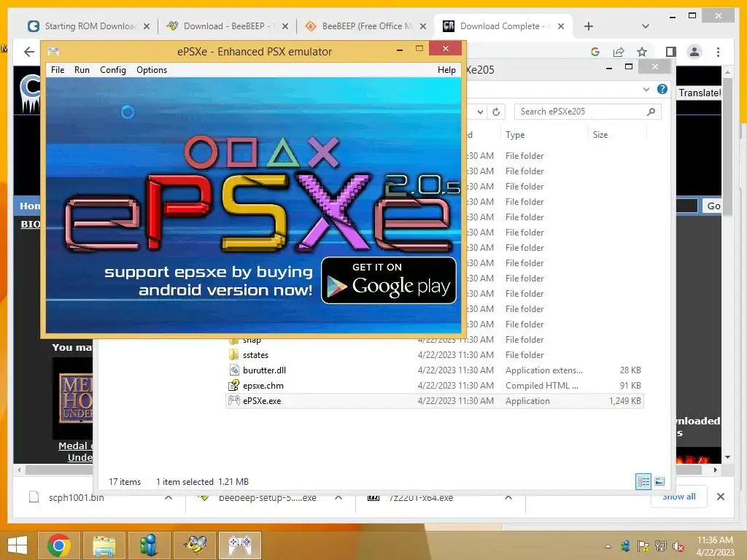Close the Download Complete tab
This screenshot has width=747, height=560.
[x=561, y=26]
